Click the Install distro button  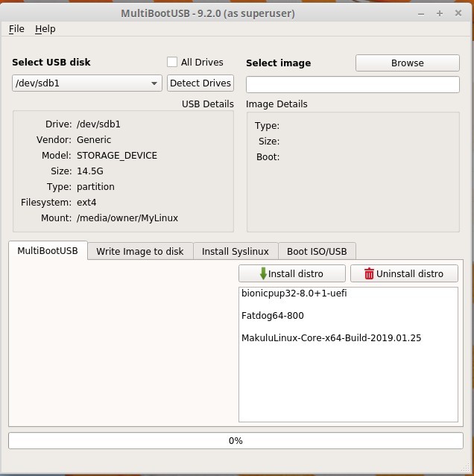pyautogui.click(x=292, y=273)
